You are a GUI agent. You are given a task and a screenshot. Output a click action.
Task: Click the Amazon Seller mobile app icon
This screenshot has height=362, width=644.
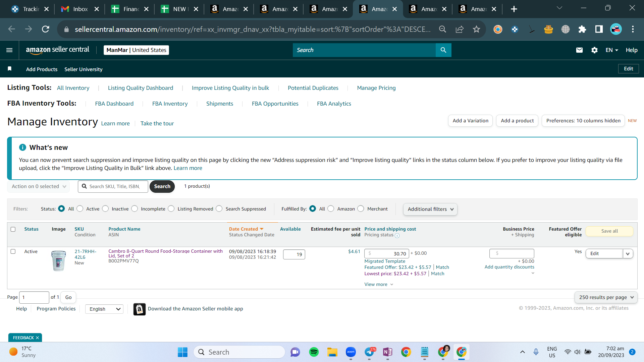pyautogui.click(x=140, y=309)
